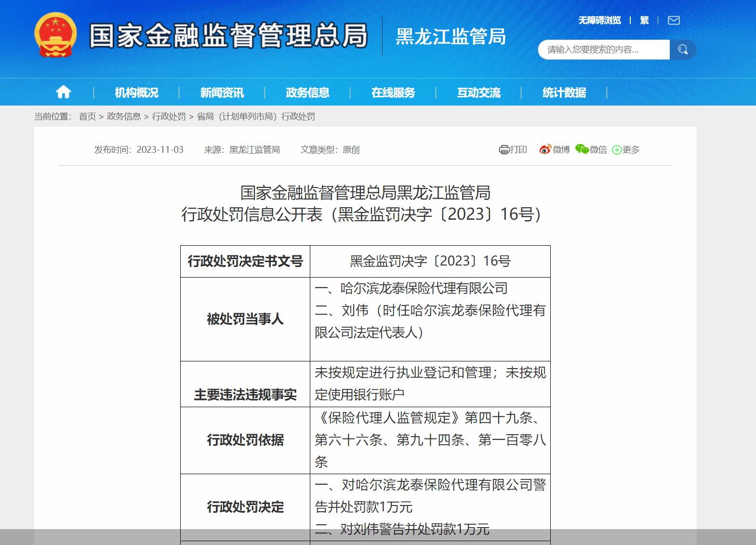Open the 新闻资讯 menu
The width and height of the screenshot is (756, 545).
(x=222, y=93)
